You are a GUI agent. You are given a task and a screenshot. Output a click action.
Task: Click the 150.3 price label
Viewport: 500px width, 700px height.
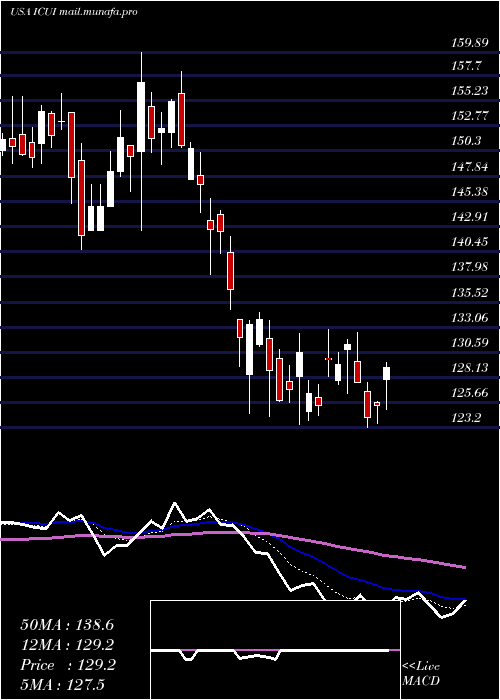pos(466,141)
